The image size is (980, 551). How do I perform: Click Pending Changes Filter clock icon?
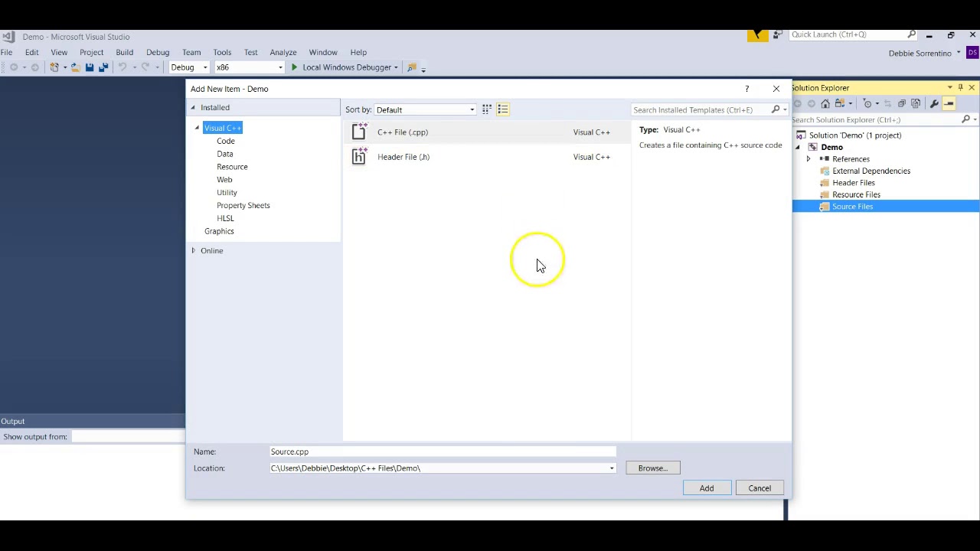tap(867, 103)
